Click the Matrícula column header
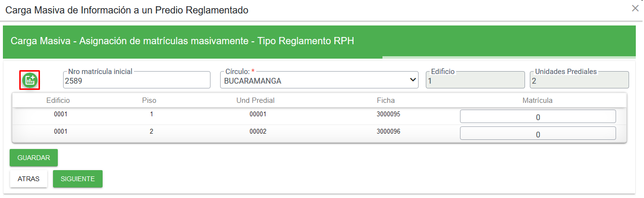Screen dimensions: 644x198 [x=538, y=100]
